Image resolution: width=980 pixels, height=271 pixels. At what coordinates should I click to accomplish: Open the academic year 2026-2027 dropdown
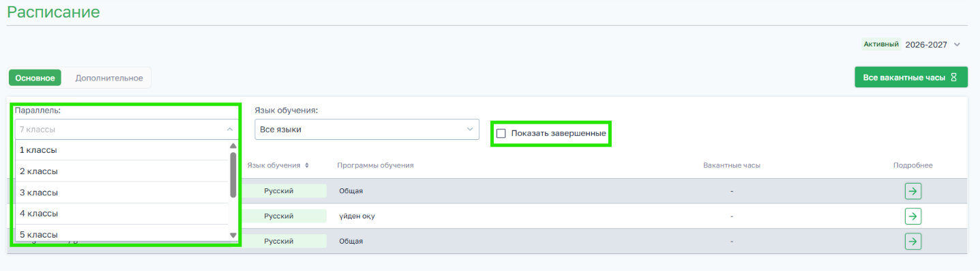click(x=933, y=44)
